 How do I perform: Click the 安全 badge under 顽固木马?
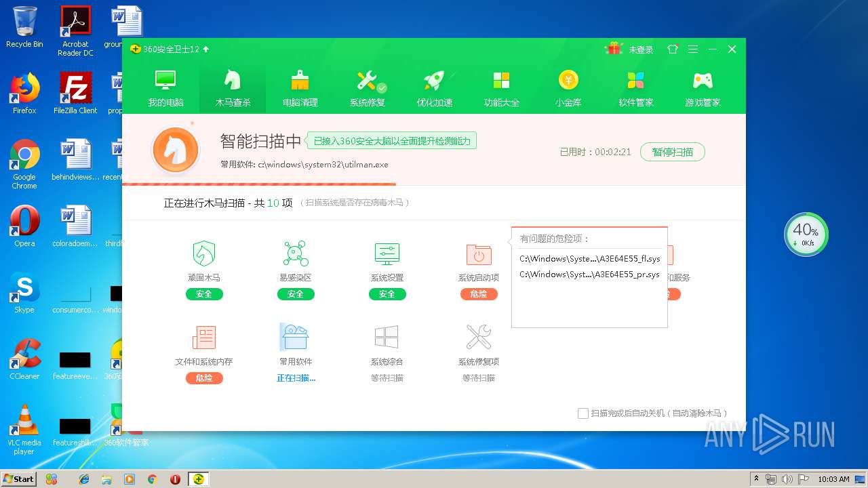pyautogui.click(x=204, y=294)
